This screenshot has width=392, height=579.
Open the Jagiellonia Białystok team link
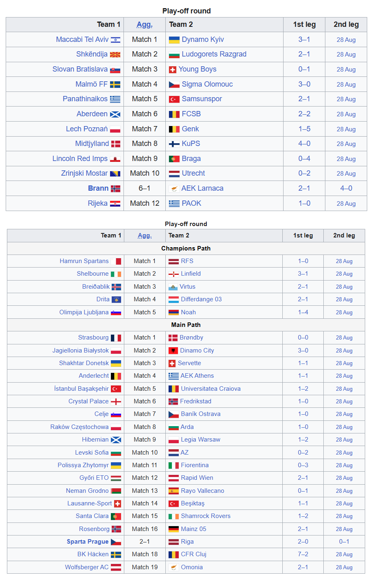tap(80, 351)
